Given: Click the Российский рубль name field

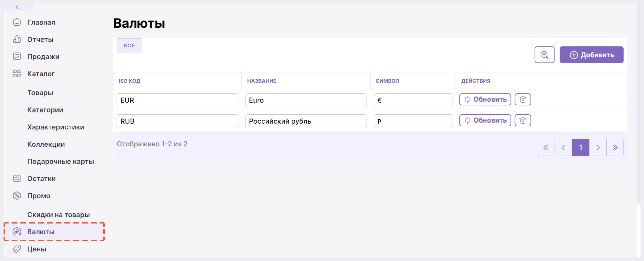Looking at the screenshot, I should 306,121.
